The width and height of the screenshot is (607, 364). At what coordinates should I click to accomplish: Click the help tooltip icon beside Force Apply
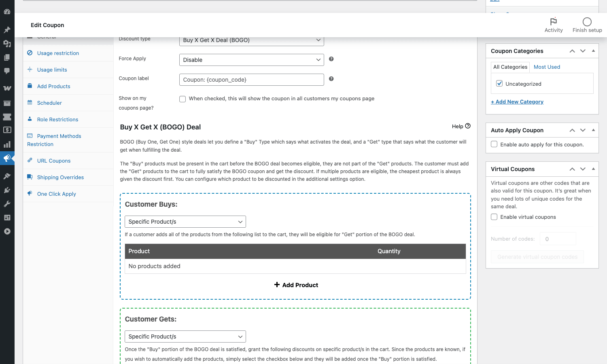pos(331,59)
